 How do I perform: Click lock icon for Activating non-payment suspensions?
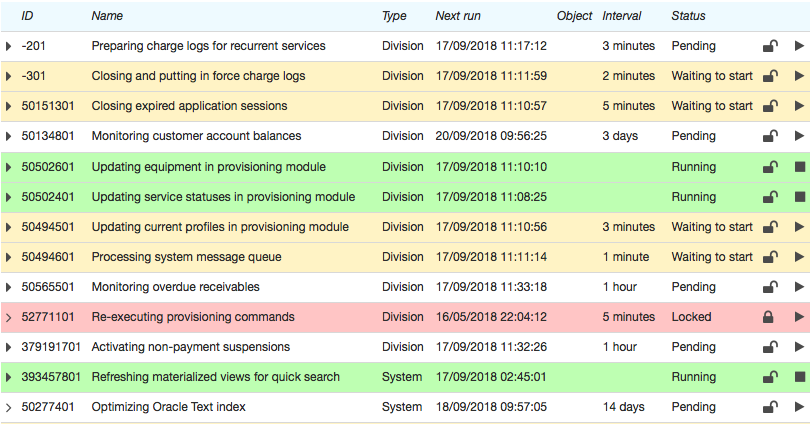coord(770,347)
